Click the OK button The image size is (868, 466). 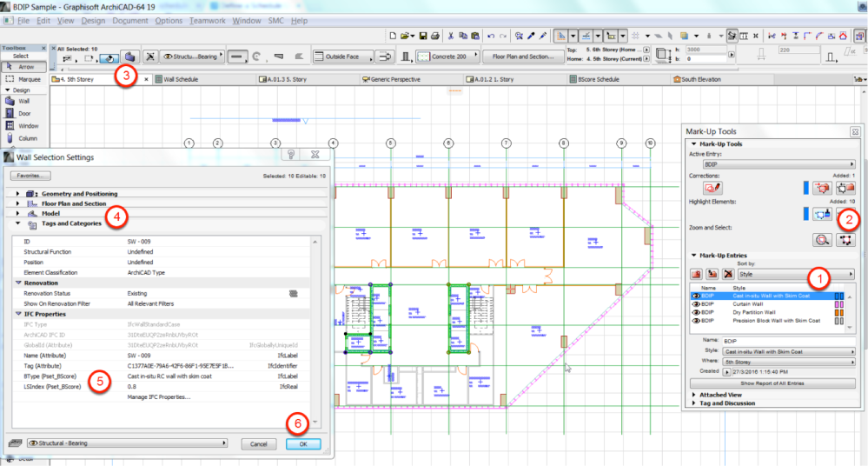[x=303, y=443]
